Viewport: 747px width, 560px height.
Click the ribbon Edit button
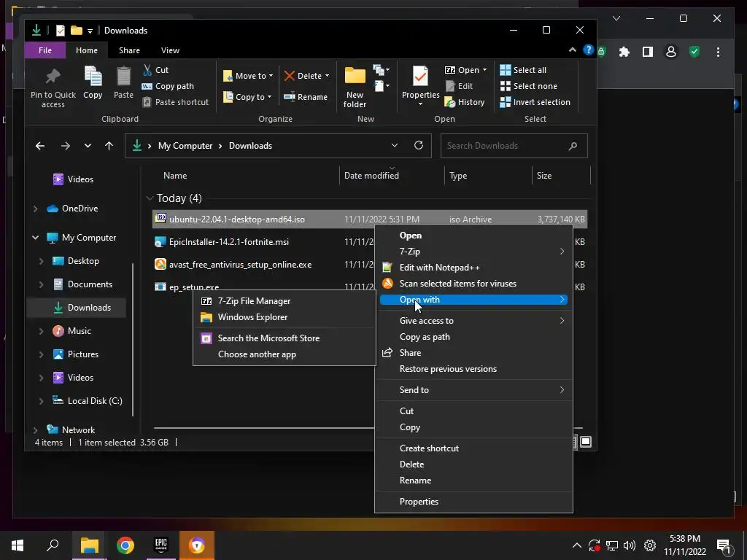[460, 86]
